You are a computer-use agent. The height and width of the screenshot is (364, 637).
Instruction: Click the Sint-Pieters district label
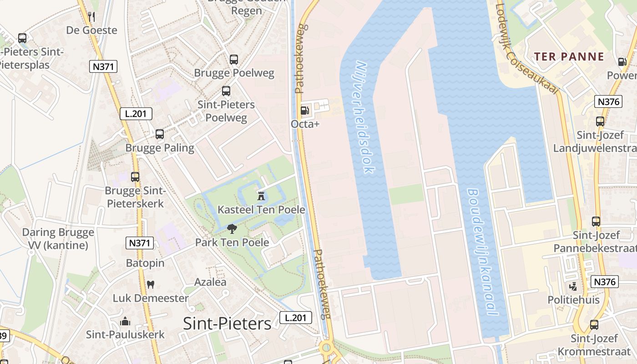[227, 324]
